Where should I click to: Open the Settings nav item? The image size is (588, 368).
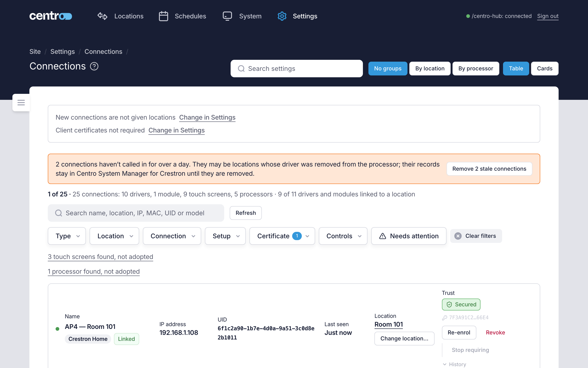pos(297,16)
